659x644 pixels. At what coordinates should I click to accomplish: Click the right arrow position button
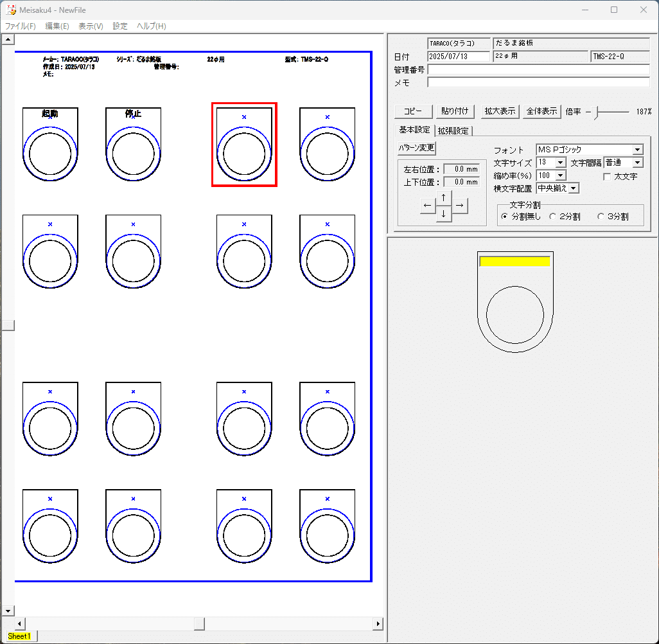[460, 205]
